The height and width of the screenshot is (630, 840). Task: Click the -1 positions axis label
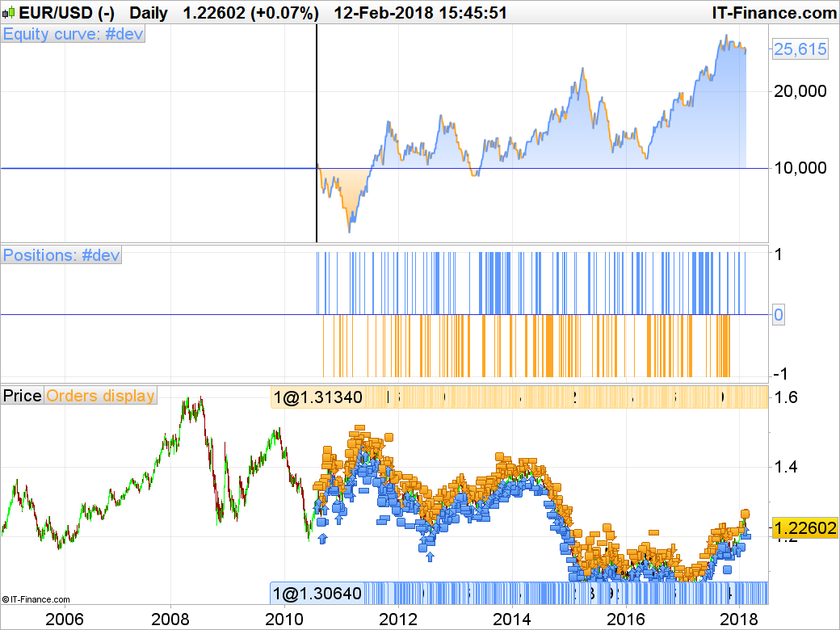(781, 373)
